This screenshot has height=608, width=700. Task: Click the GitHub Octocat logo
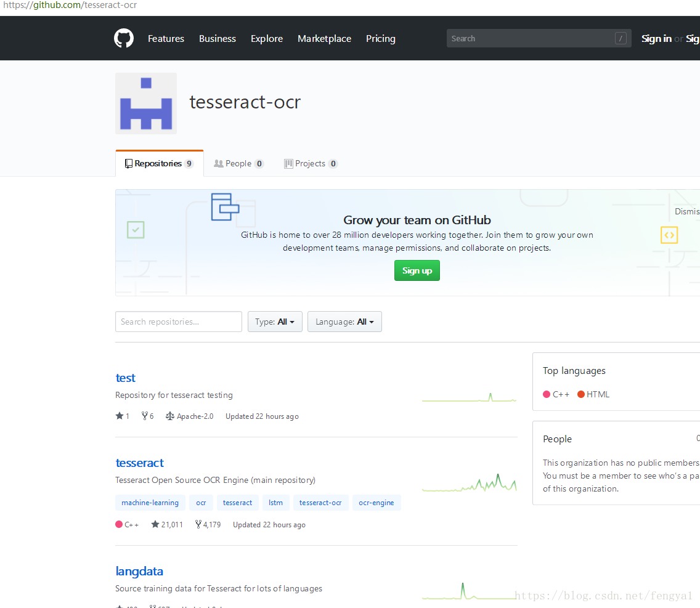tap(124, 38)
